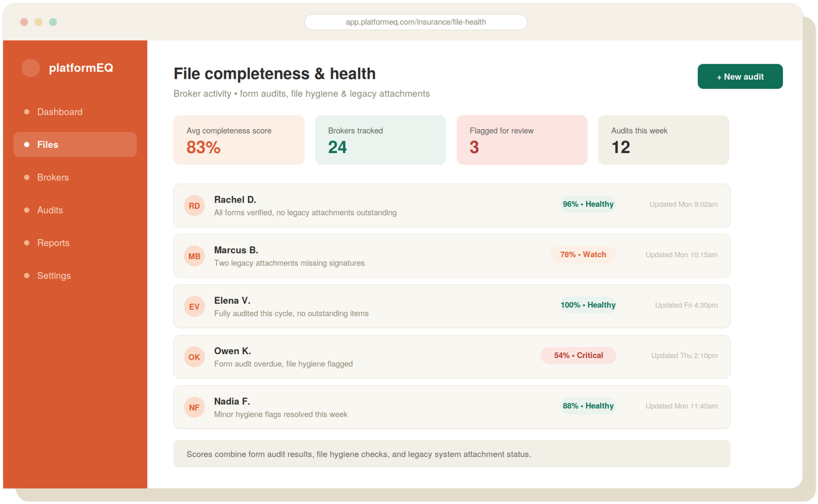Click the bullet icon beside Settings
The width and height of the screenshot is (818, 504).
[x=26, y=275]
